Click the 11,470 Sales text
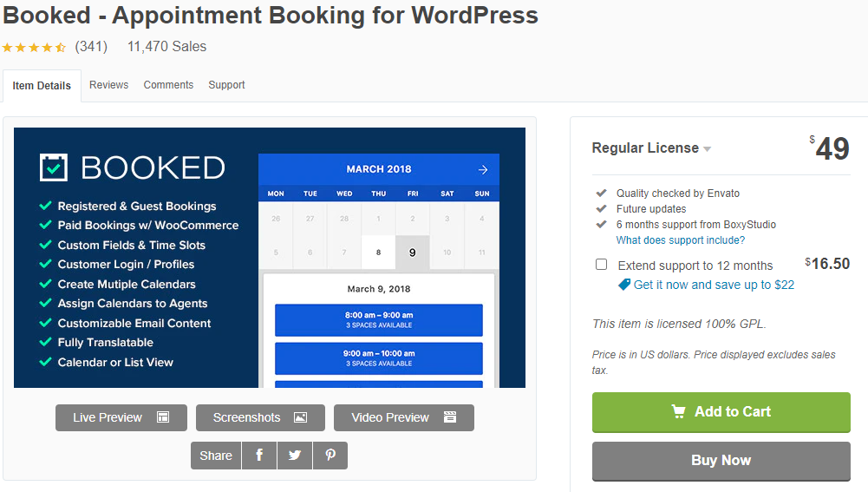The image size is (868, 492). pos(166,47)
